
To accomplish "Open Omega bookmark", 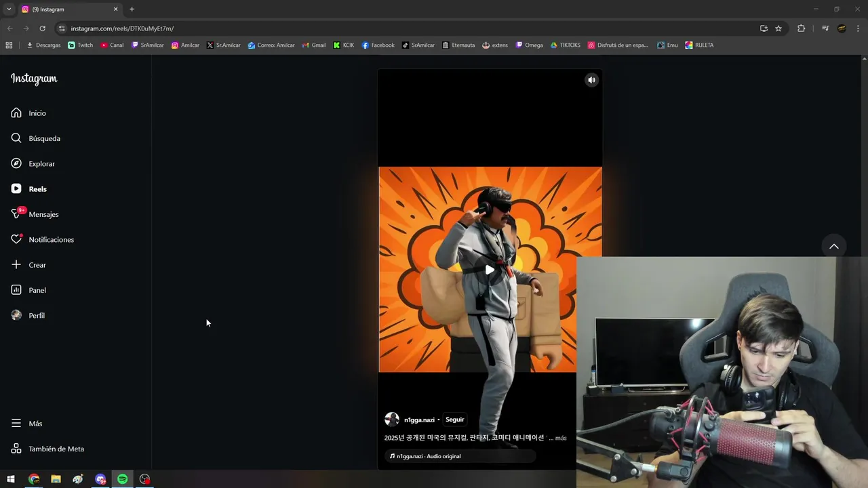I will tap(530, 45).
